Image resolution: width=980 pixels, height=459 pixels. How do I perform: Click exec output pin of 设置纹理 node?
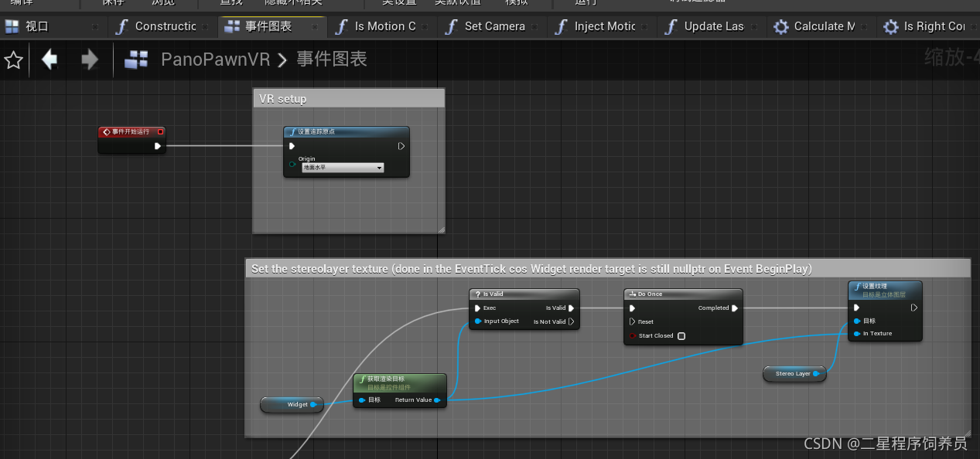pyautogui.click(x=913, y=308)
